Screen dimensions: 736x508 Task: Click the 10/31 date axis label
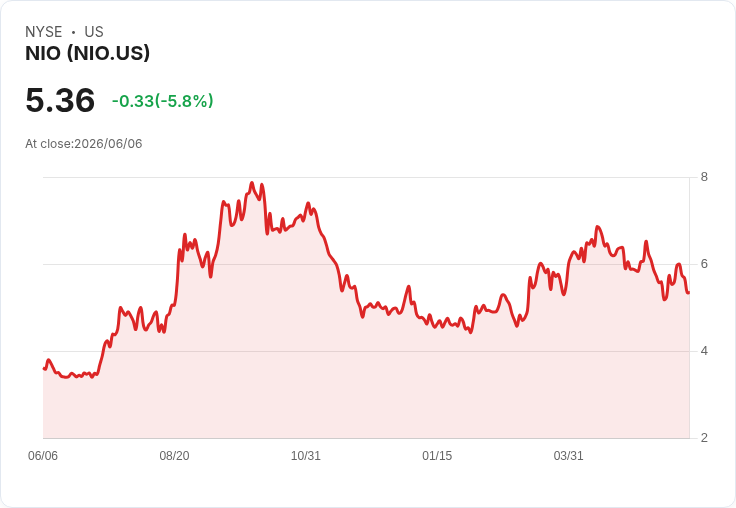click(306, 456)
